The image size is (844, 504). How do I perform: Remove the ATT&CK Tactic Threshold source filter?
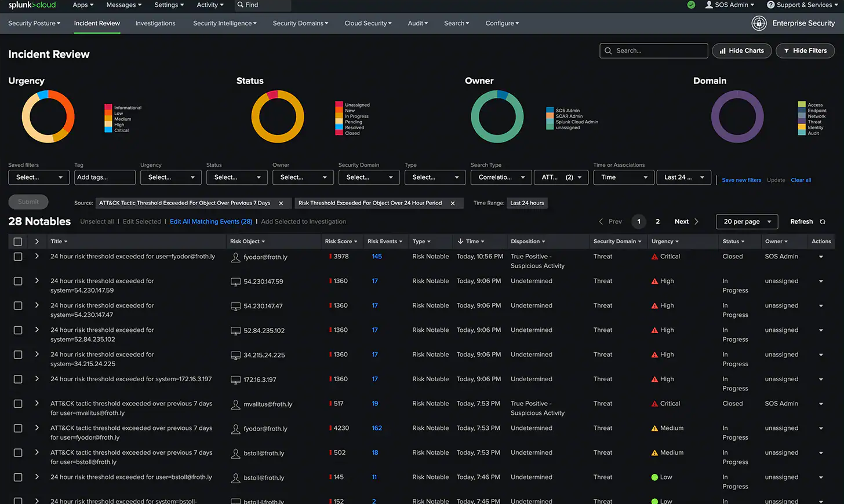[x=281, y=203]
